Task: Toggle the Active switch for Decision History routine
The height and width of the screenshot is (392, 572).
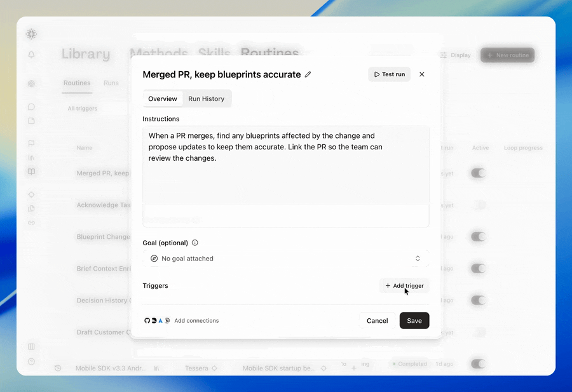Action: 478,301
